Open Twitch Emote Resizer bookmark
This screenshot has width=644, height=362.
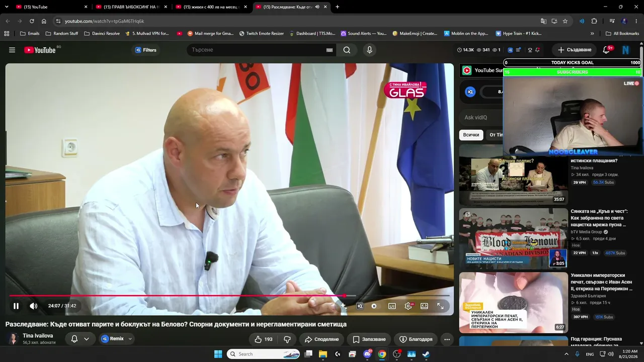pyautogui.click(x=262, y=34)
